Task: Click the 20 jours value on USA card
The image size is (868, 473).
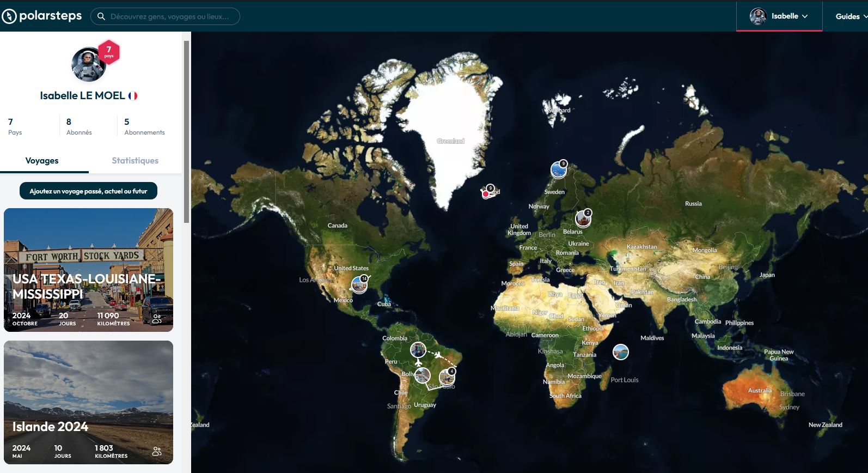Action: click(x=67, y=319)
